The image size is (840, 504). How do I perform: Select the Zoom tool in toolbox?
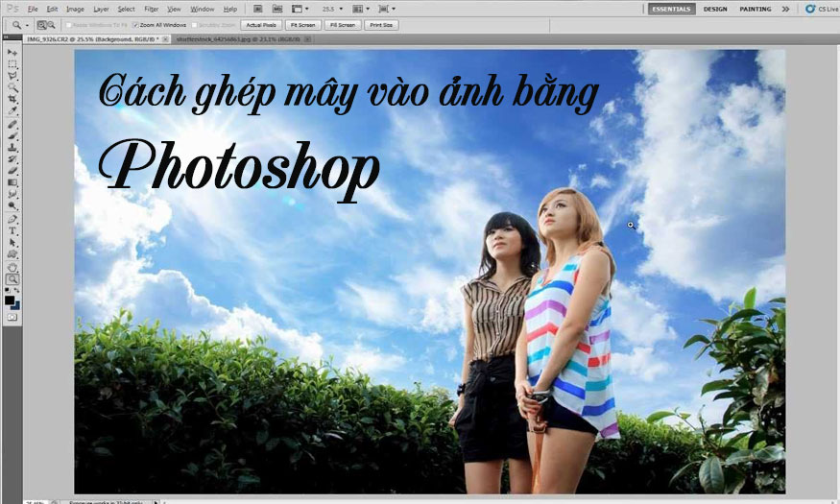click(12, 279)
